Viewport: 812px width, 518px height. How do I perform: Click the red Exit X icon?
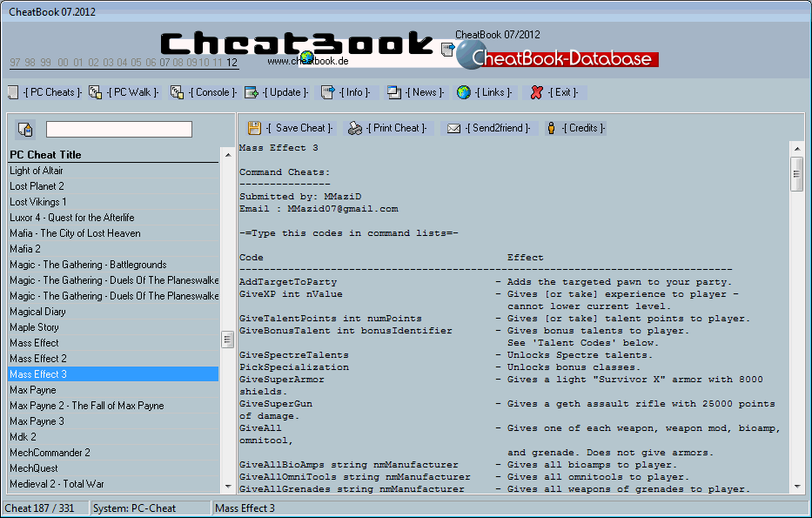pyautogui.click(x=536, y=93)
